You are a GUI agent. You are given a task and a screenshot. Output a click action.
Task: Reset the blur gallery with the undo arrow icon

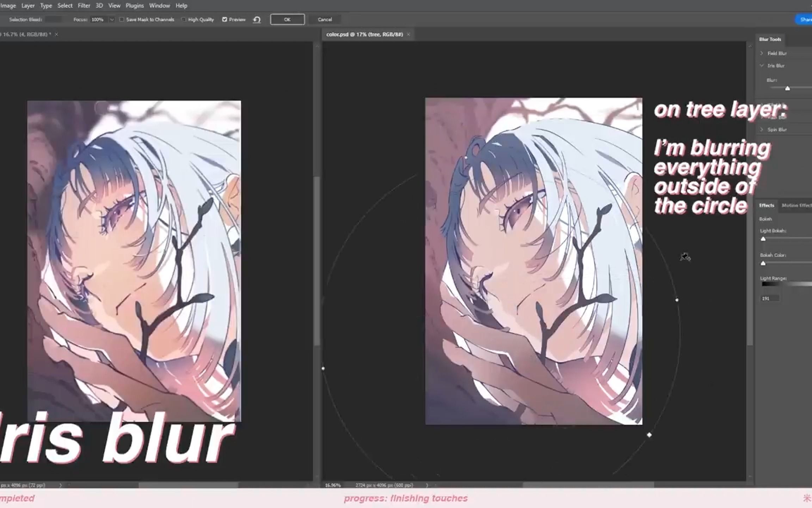257,20
